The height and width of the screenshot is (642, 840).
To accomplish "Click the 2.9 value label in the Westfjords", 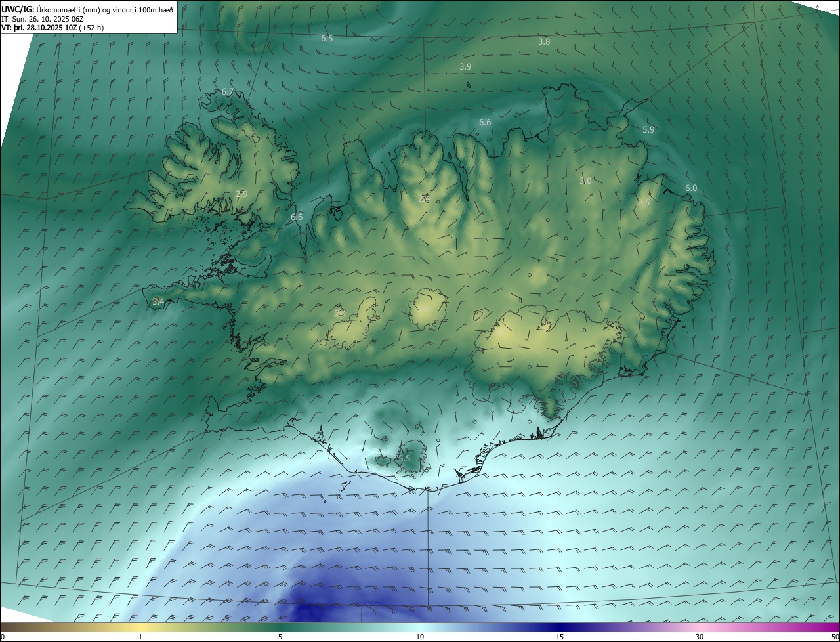I will pos(241,194).
